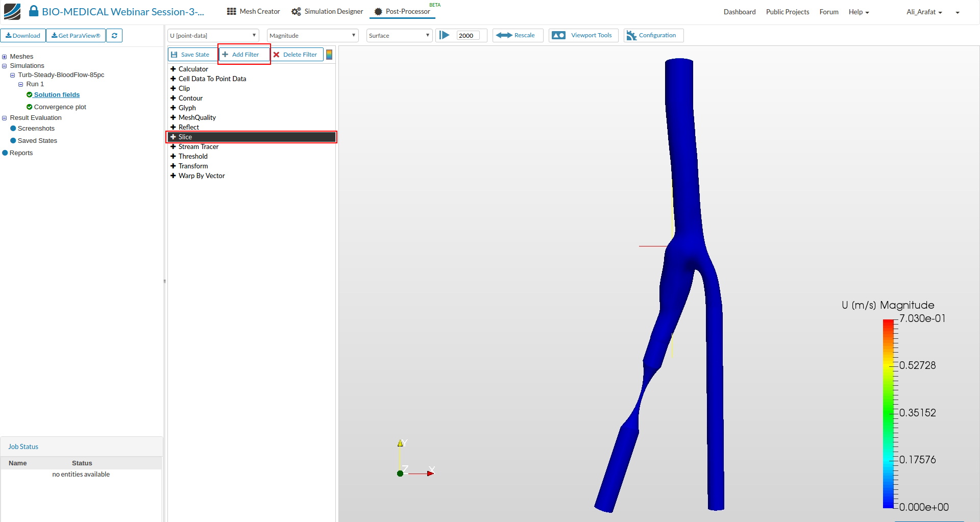The width and height of the screenshot is (980, 522).
Task: Collapse the Result Evaluation node
Action: (5, 118)
